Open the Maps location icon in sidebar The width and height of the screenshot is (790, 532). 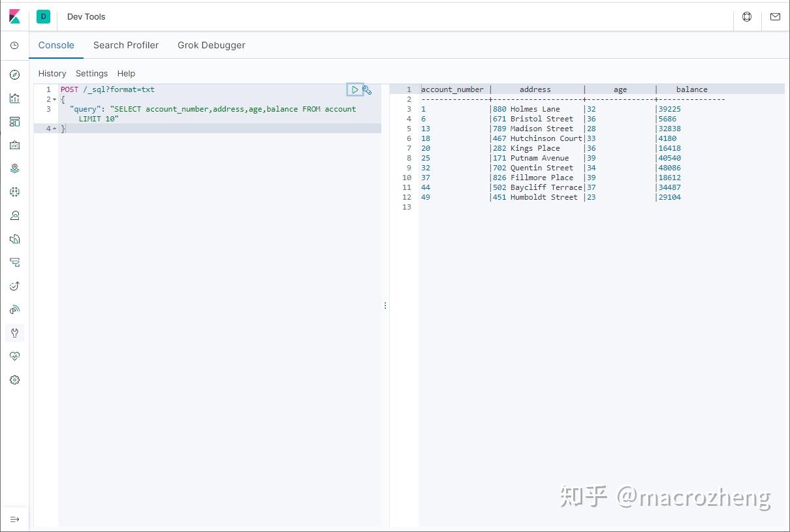(x=14, y=168)
